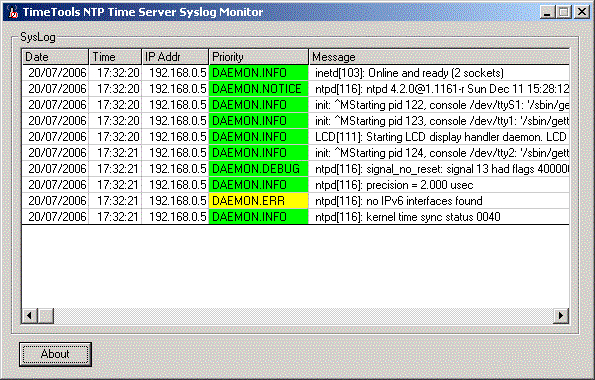Select the DAEMON.NOTICE priority cell

click(258, 89)
